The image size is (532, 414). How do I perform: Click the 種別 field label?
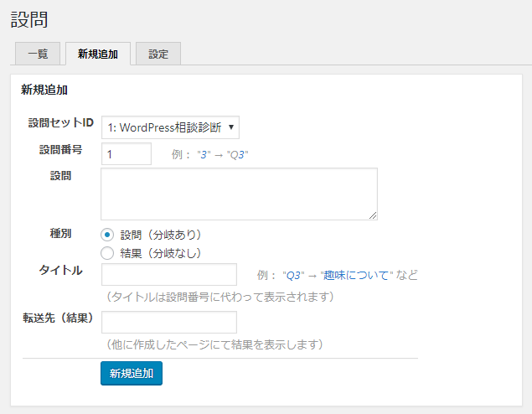coord(61,232)
